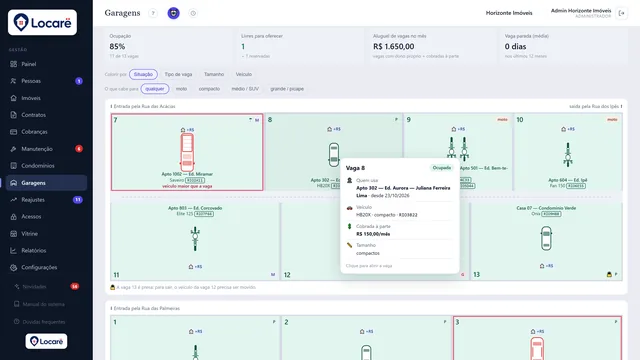Click the red pickup truck in spot 7

point(187,153)
